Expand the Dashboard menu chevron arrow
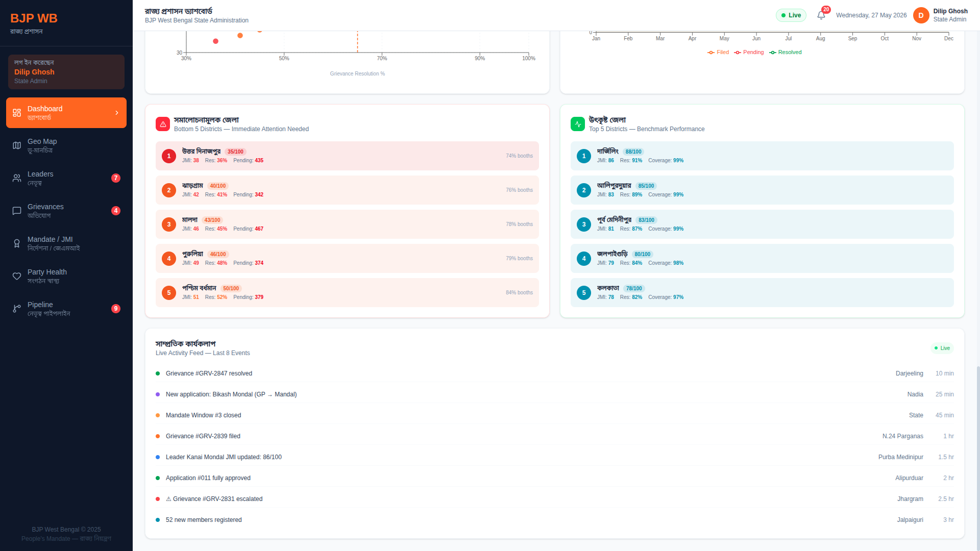 pos(117,113)
